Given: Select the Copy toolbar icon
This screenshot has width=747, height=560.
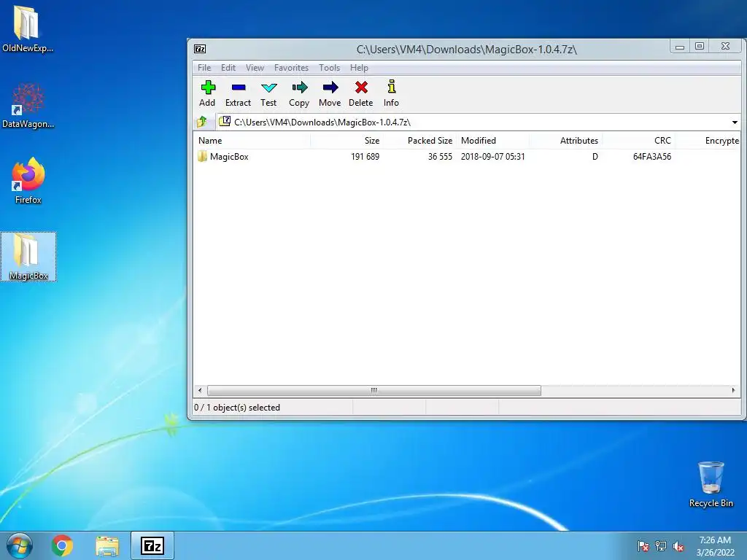Looking at the screenshot, I should pos(299,93).
